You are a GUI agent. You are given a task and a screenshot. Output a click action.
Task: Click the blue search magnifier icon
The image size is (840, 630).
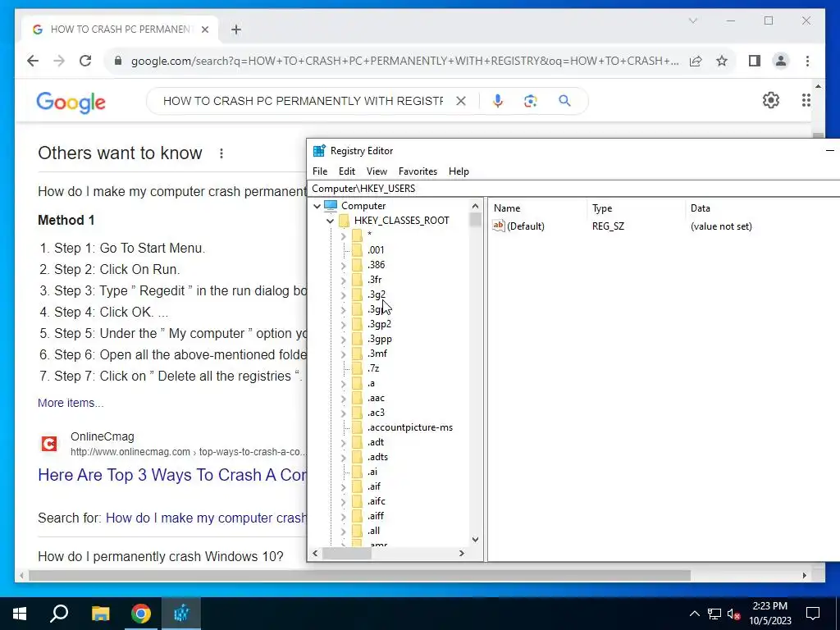pos(564,101)
